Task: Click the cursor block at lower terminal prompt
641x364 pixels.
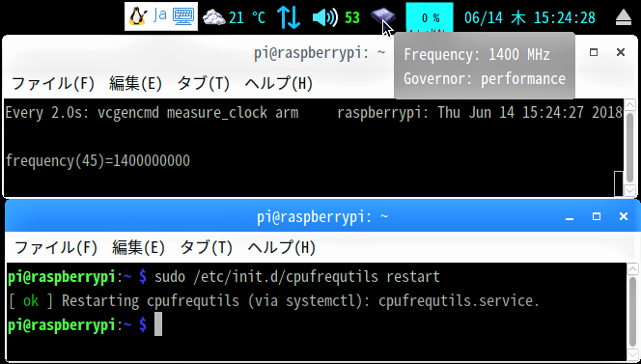Action: [158, 323]
